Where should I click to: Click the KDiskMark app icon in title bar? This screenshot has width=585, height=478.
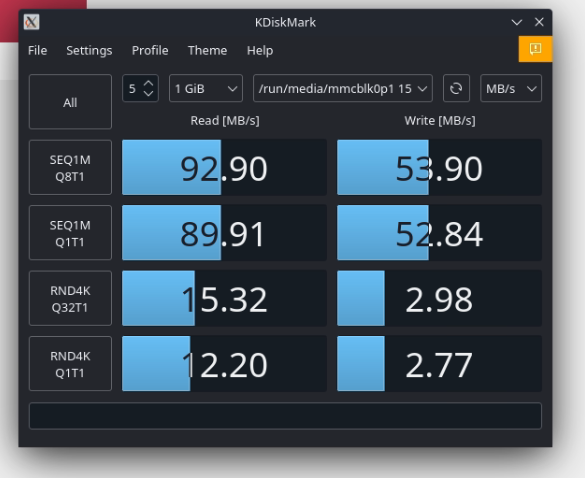[31, 22]
